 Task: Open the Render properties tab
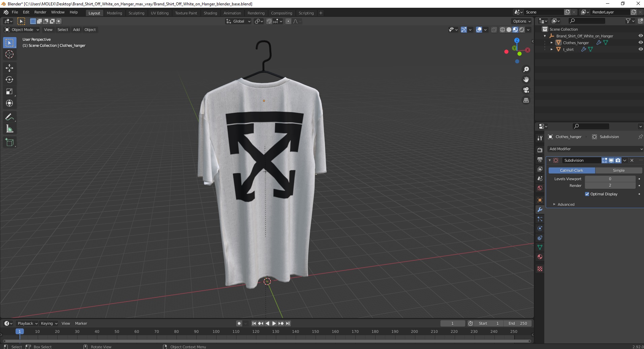pyautogui.click(x=540, y=150)
